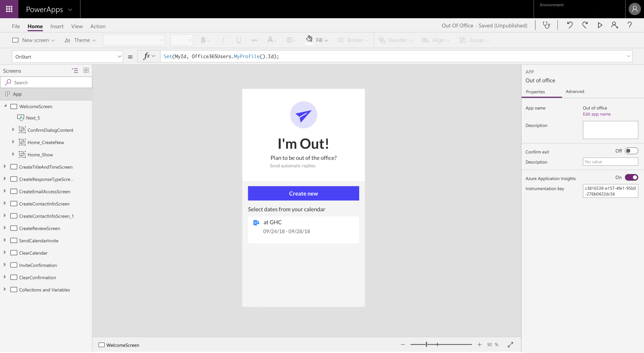
Task: Click the search magnifier icon
Action: point(8,82)
